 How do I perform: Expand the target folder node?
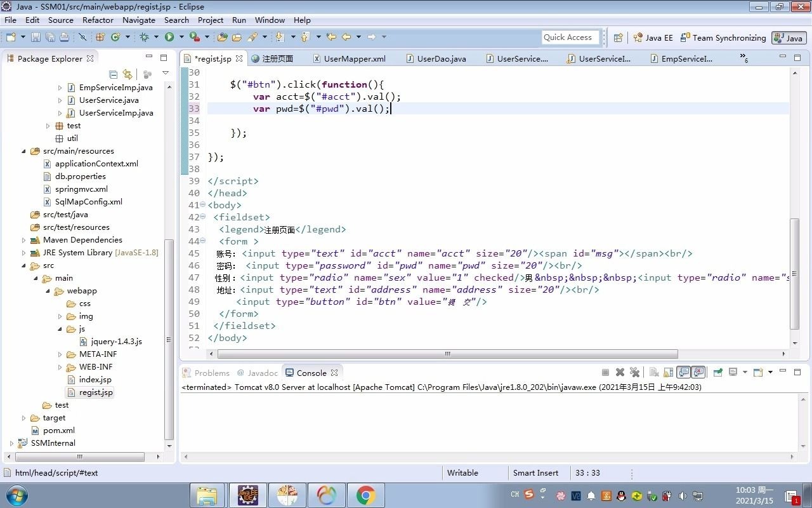24,418
